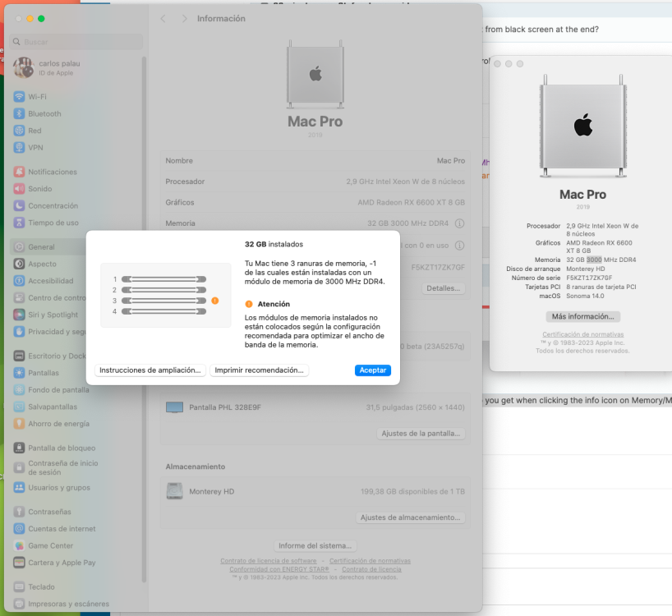Open Pantalla de bloqueo lock icon
Viewport: 672px width, 616px height.
click(x=19, y=448)
